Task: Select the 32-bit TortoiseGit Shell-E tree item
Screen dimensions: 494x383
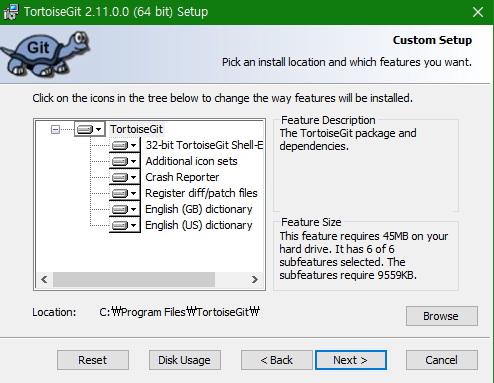Action: (204, 145)
